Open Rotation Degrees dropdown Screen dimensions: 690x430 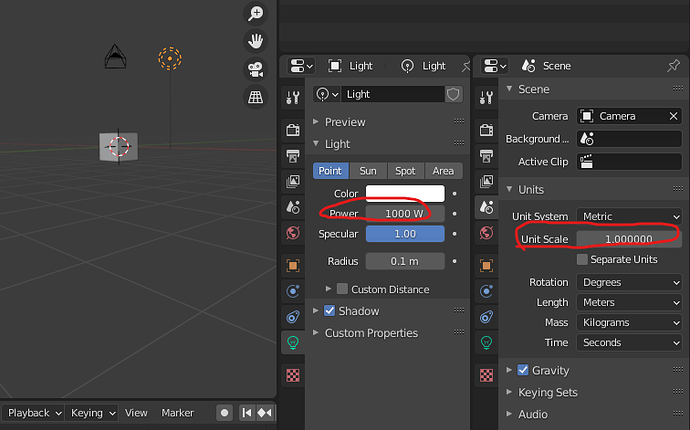pos(629,282)
